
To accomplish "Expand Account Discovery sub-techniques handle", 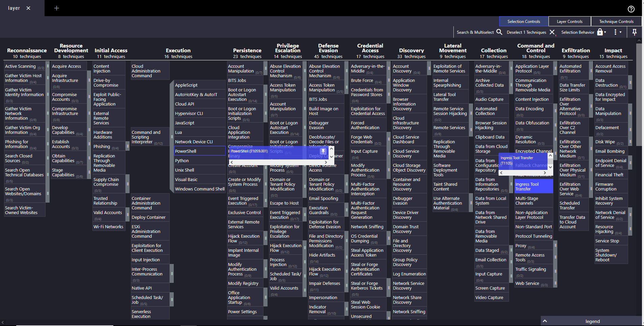I will pos(429,68).
